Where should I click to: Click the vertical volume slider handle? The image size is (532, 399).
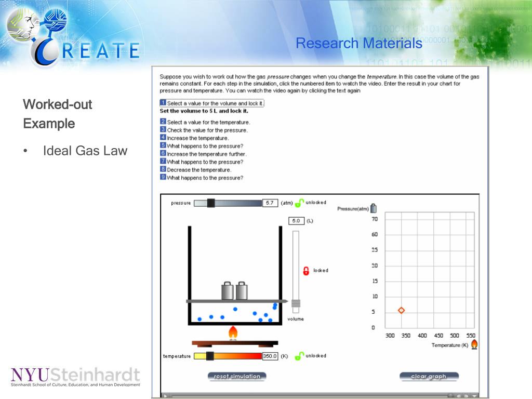click(x=296, y=303)
